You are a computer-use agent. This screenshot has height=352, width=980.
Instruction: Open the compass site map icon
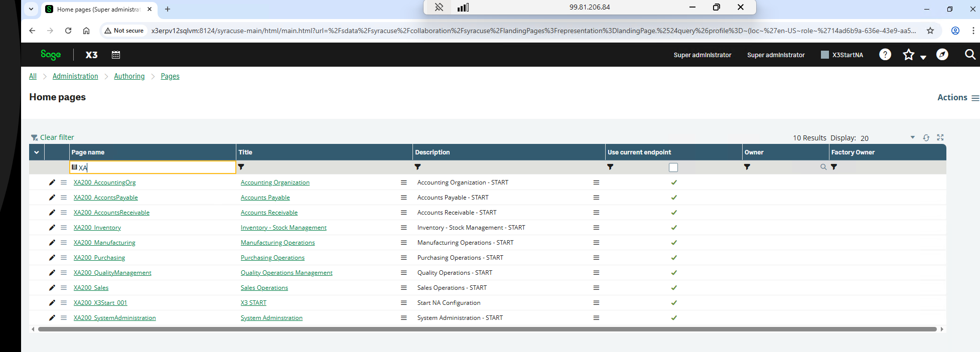(x=942, y=55)
